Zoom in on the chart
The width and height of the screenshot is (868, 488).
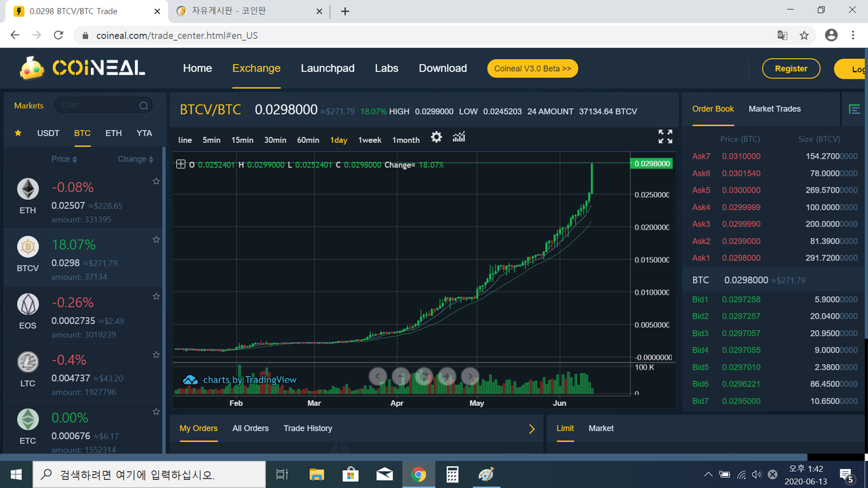[447, 376]
